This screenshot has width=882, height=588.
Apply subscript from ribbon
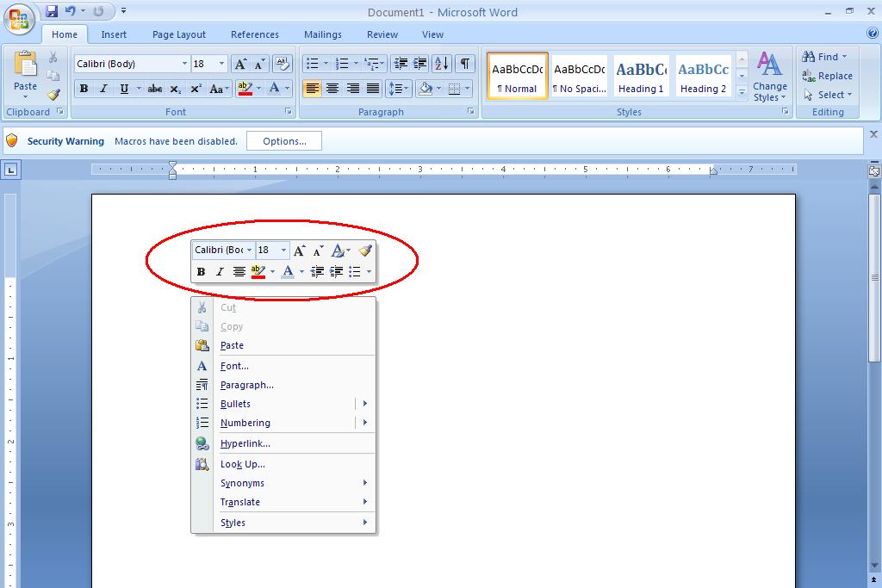point(175,89)
